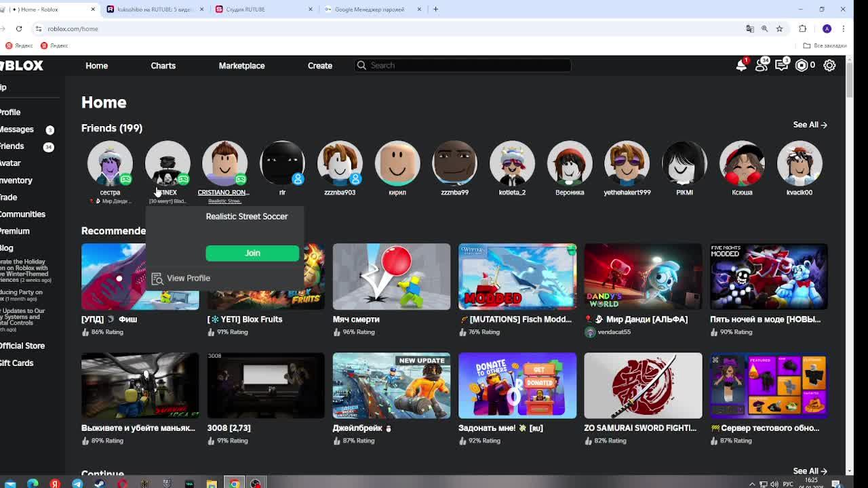Open Gift Cards in sidebar

tap(16, 363)
